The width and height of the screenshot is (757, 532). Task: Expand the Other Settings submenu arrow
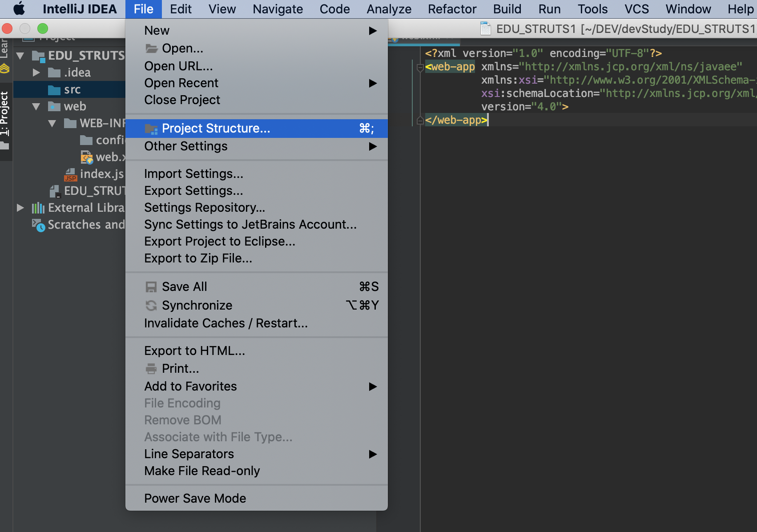[373, 146]
